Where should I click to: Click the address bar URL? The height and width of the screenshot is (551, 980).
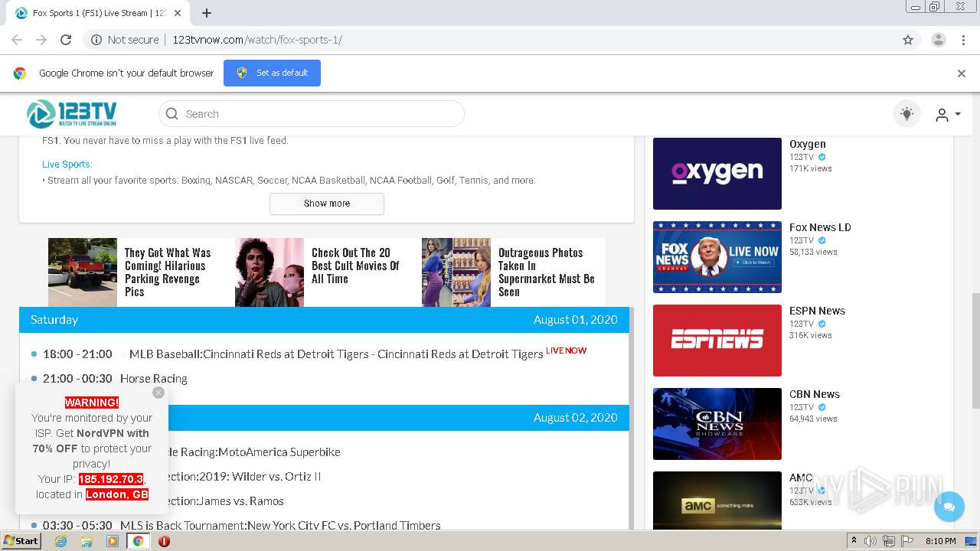click(x=257, y=40)
